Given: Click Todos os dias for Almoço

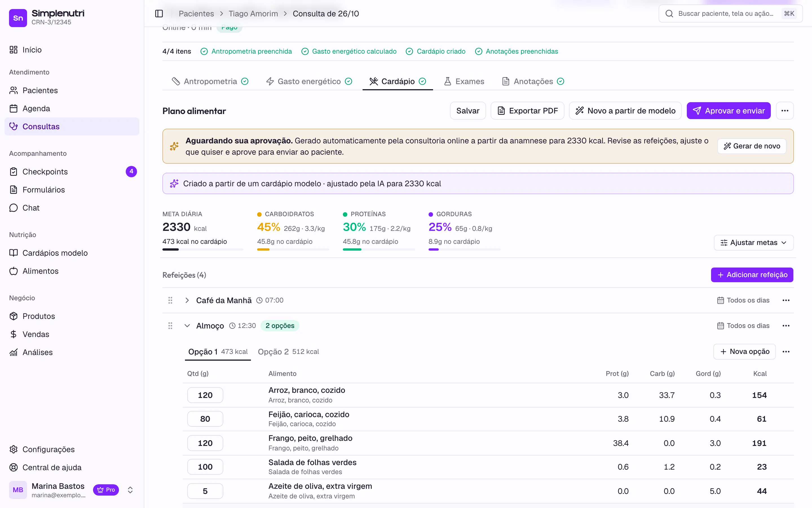Looking at the screenshot, I should (x=743, y=326).
